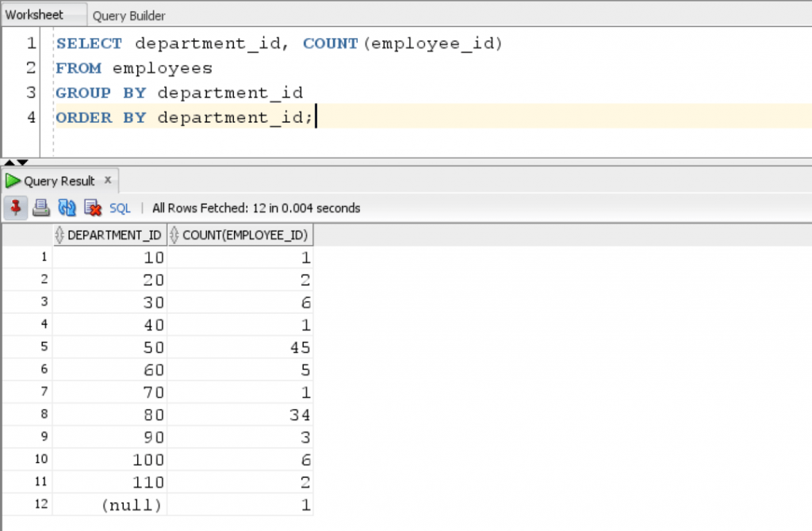Click the COUNT(EMPLOYEE_ID) column header
812x531 pixels.
click(245, 235)
